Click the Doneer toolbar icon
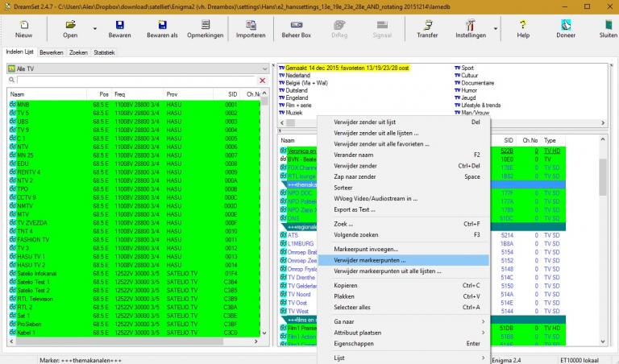Viewport: 619px width, 364px height. [566, 28]
